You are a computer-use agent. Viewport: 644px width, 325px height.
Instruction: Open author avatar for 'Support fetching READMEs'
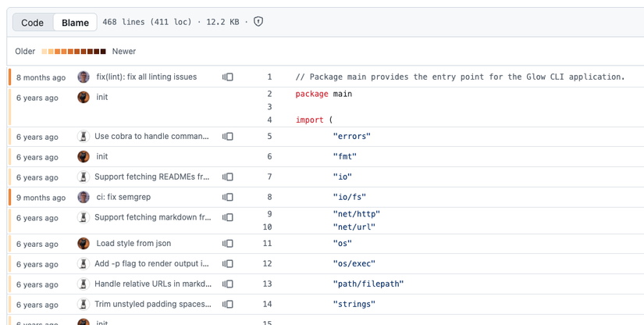coord(84,177)
